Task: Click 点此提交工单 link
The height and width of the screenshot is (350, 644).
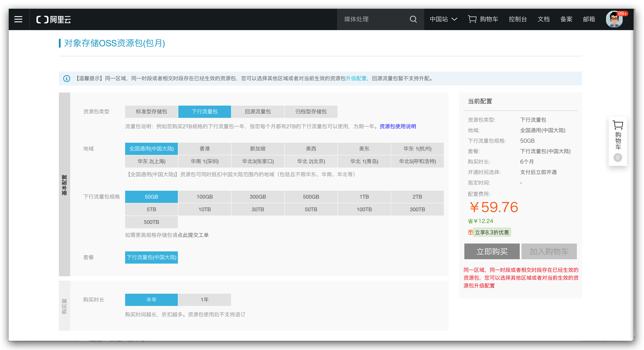Action: click(x=193, y=235)
